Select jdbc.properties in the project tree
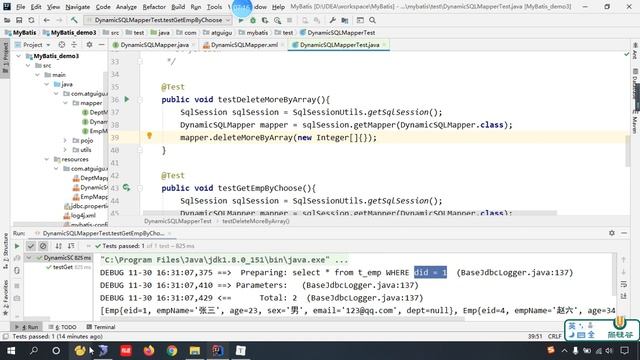 [85, 206]
